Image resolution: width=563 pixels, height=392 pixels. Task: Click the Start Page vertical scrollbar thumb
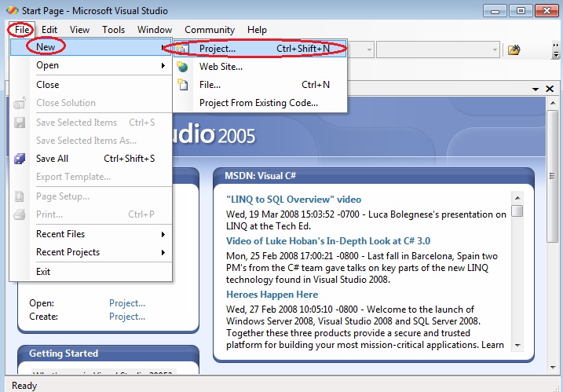click(x=553, y=176)
